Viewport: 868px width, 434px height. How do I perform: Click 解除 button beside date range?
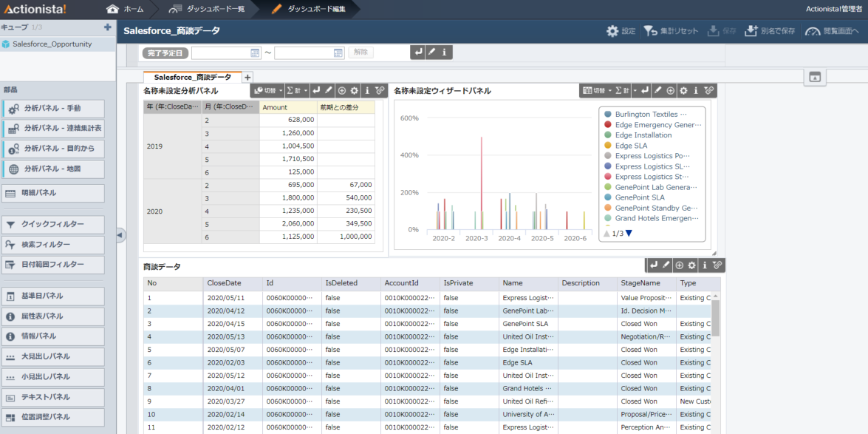[361, 52]
